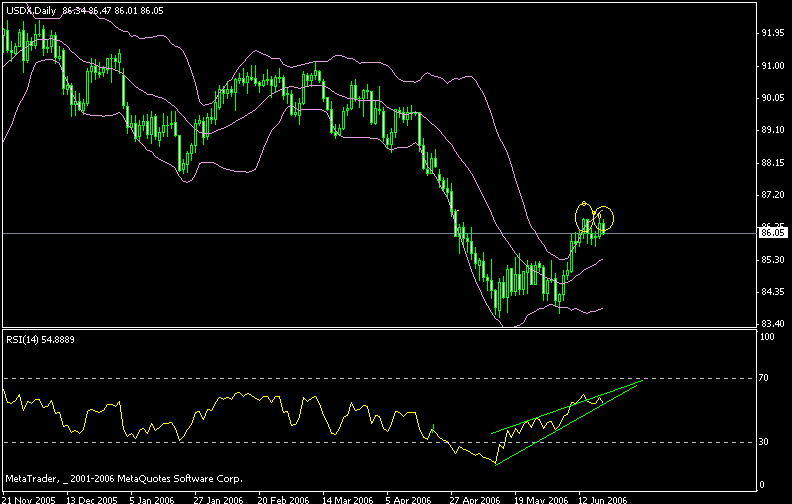Click the 5 Apr 2006 date label
Viewport: 792px width, 504px height.
(409, 500)
